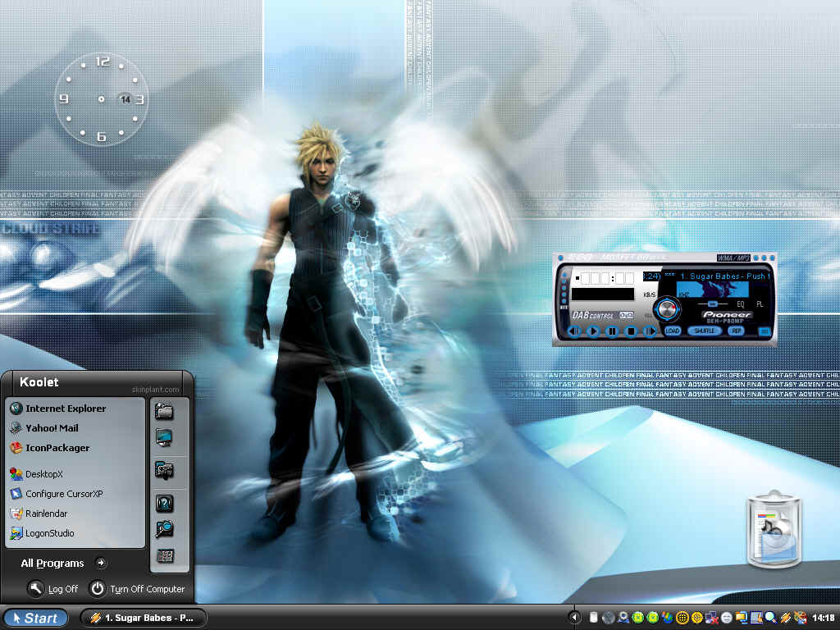Click the LOAD button in the player
The image size is (840, 630).
click(673, 331)
